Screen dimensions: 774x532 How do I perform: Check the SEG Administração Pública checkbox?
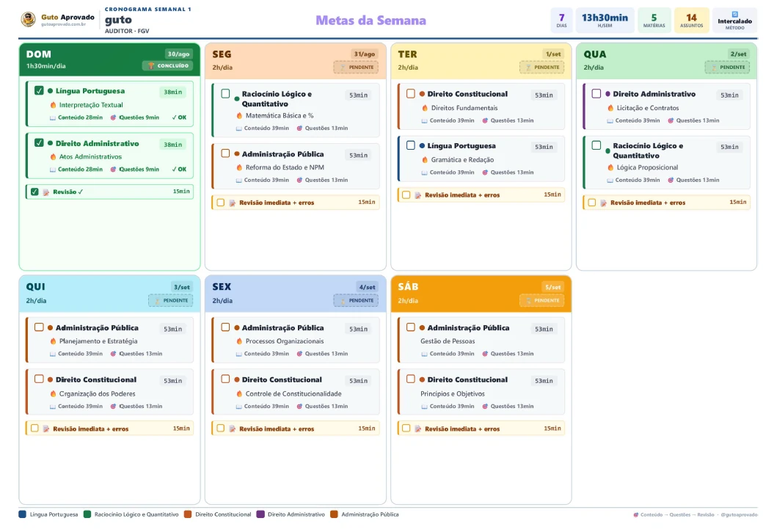(x=225, y=153)
